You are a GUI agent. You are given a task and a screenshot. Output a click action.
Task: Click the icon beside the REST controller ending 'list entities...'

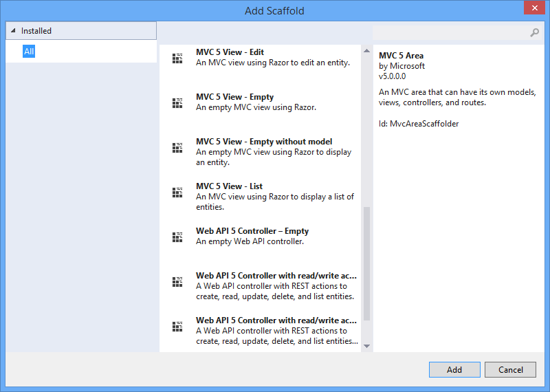tap(177, 327)
